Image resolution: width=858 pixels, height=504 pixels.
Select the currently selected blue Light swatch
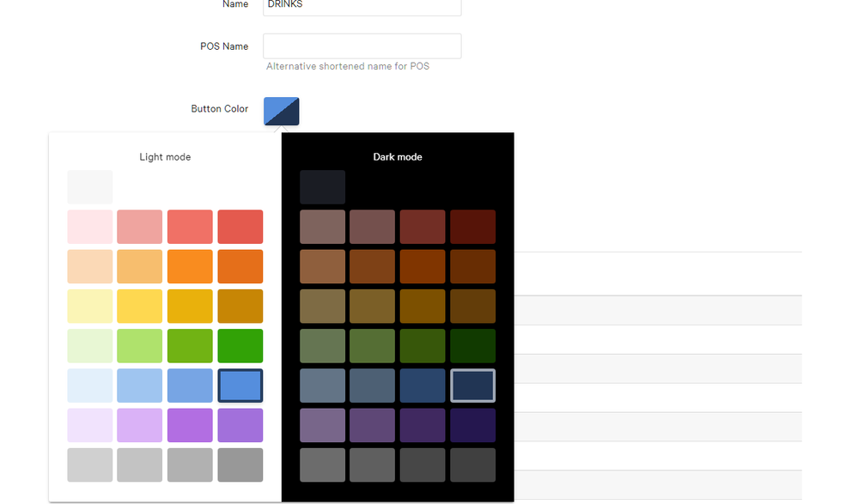click(x=240, y=386)
